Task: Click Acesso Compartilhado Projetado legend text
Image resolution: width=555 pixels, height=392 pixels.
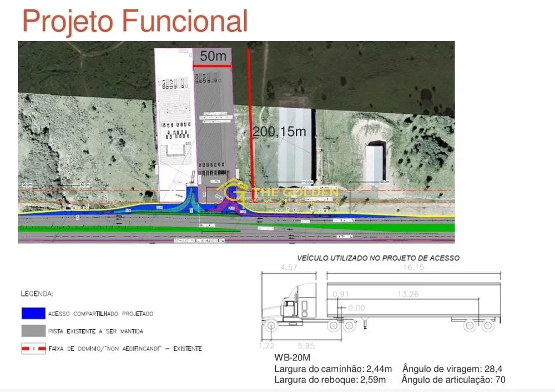Action: tap(101, 314)
